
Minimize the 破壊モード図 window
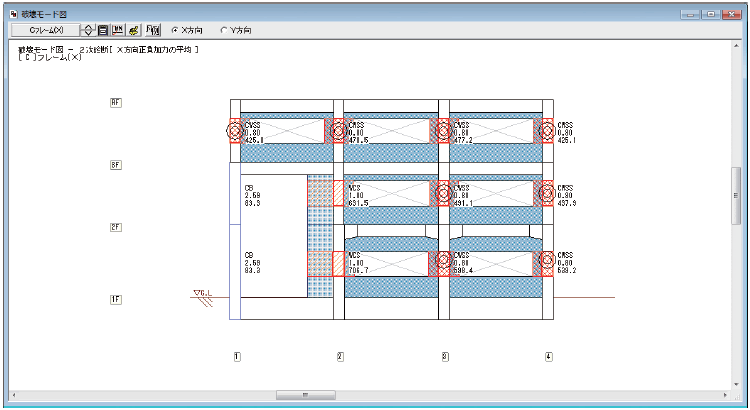pos(690,14)
